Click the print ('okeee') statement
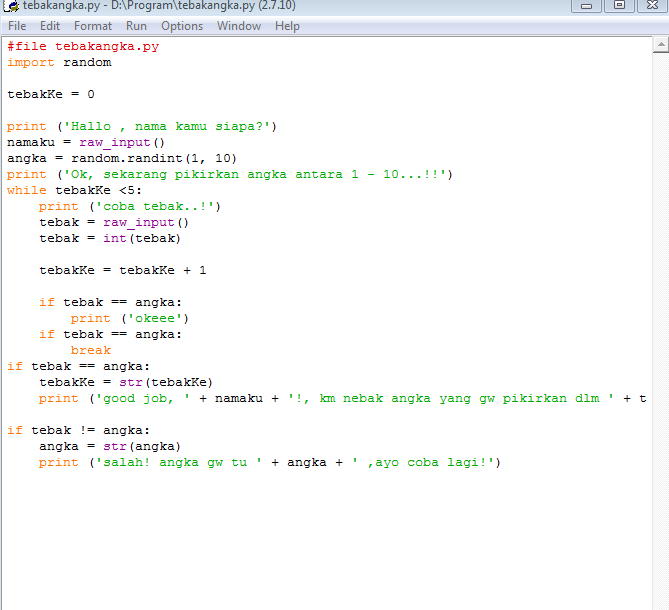Viewport: 669px width, 610px height. (129, 319)
